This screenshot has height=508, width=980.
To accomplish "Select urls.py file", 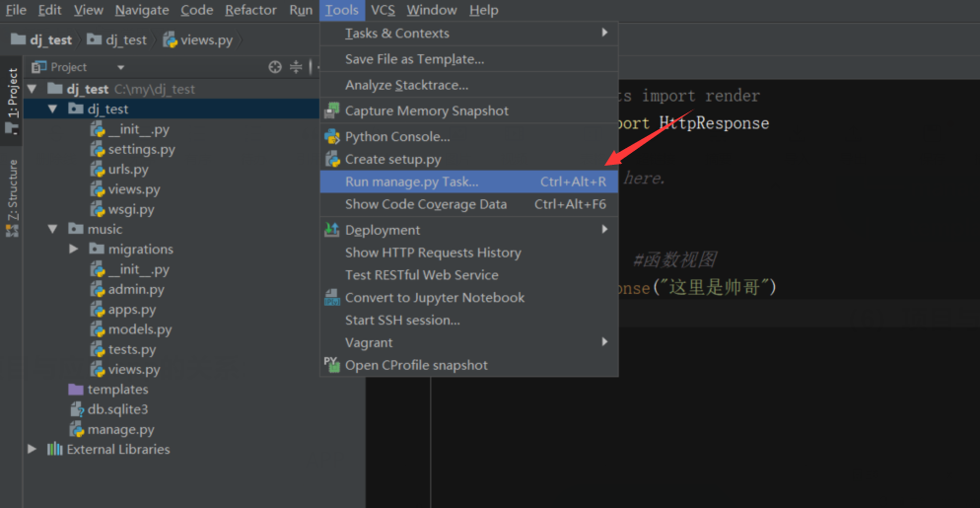I will 119,170.
